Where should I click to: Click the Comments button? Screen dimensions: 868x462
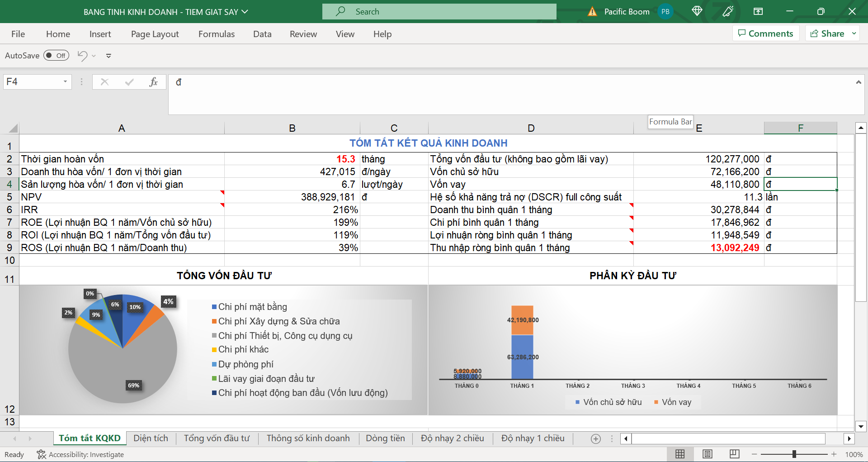tap(765, 33)
